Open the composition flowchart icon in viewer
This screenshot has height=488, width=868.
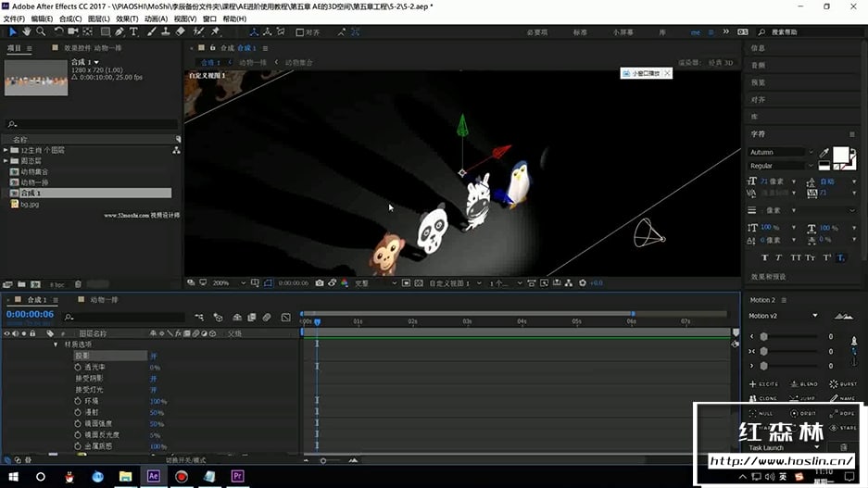pyautogui.click(x=569, y=282)
